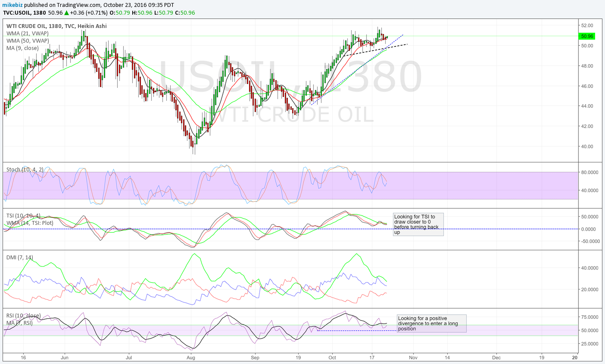
Task: Click the -50.0000 TSI axis label
Action: click(x=589, y=241)
